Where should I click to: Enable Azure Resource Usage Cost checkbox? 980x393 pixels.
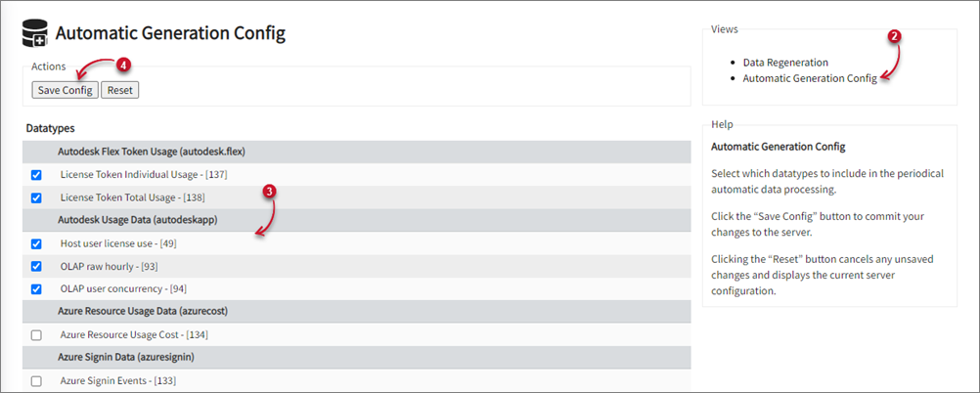[x=36, y=334]
